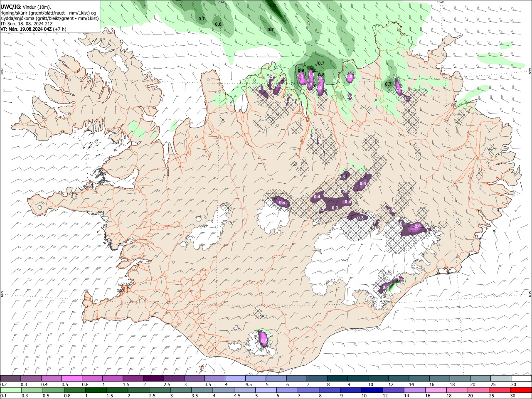Click the '(+7 h)' forecast offset text
Viewport: 532px width, 399px height.
(x=59, y=29)
